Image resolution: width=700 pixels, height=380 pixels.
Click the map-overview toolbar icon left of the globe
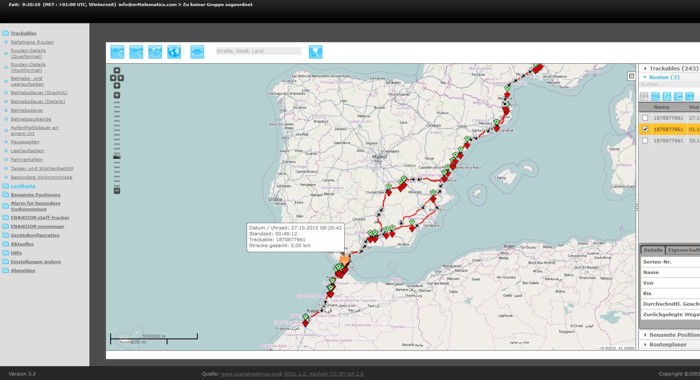(x=155, y=52)
